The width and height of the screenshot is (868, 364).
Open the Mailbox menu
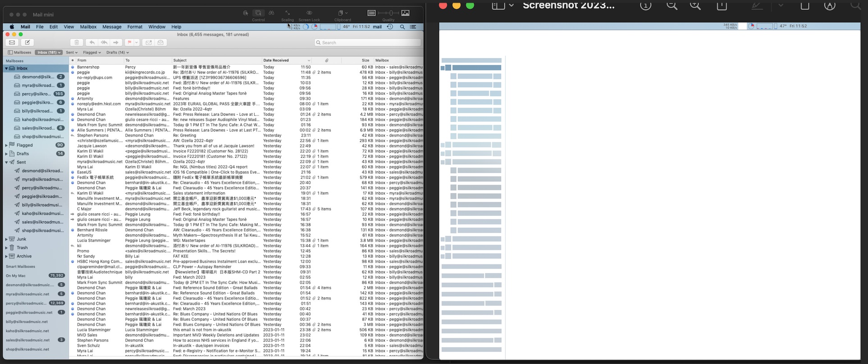click(88, 27)
